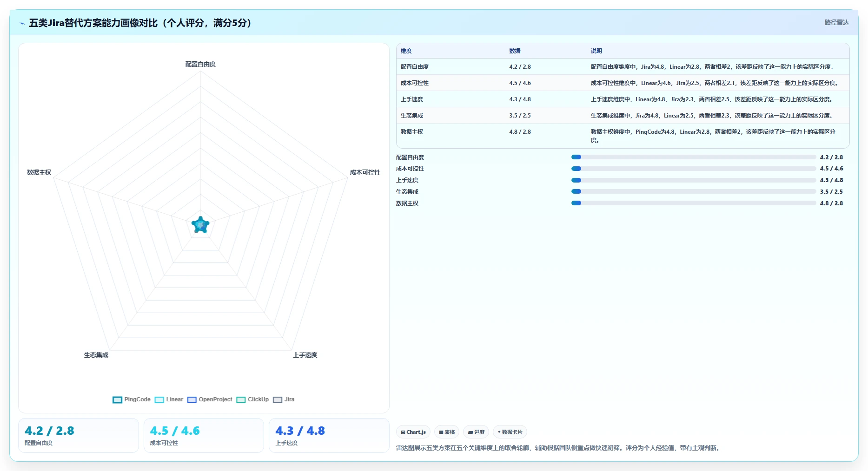
Task: Click the Chart.js tag chip
Action: click(413, 432)
